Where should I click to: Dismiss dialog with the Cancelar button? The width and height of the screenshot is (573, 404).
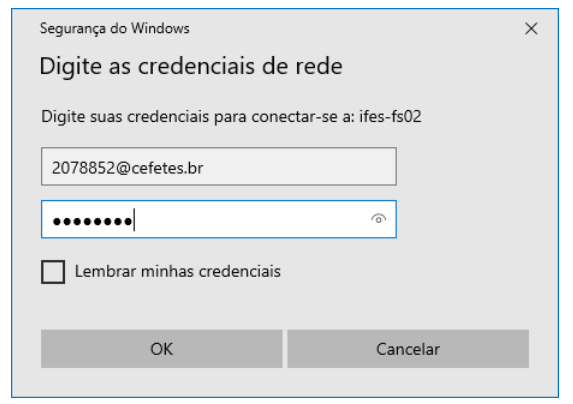(x=408, y=349)
